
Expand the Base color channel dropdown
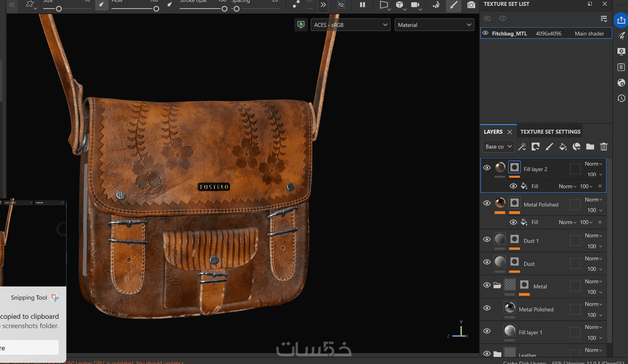coord(499,147)
